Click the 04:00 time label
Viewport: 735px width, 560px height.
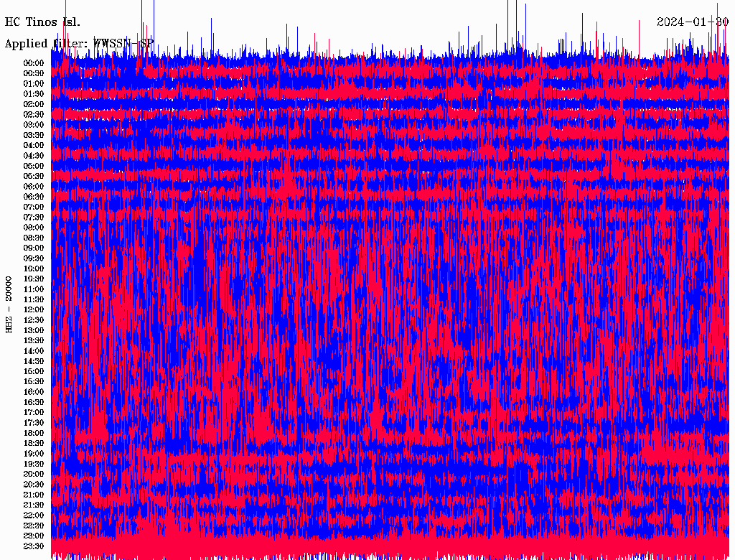tap(34, 146)
